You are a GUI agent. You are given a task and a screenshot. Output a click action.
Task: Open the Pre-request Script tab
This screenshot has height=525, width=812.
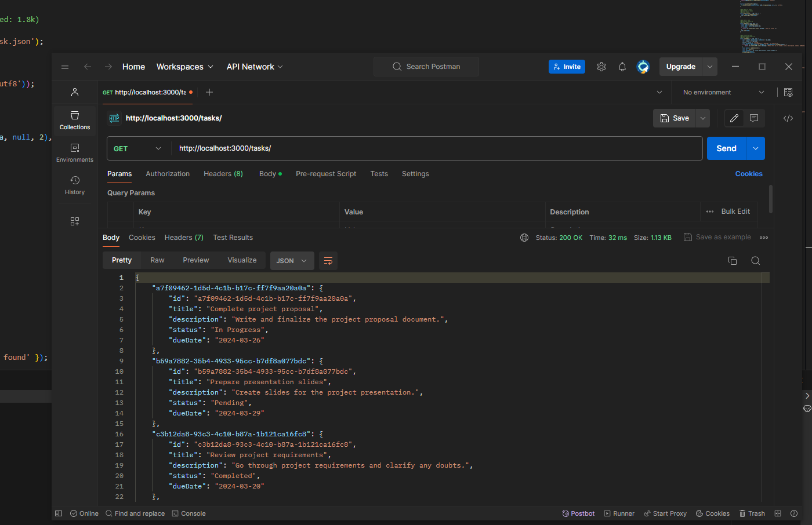[326, 174]
